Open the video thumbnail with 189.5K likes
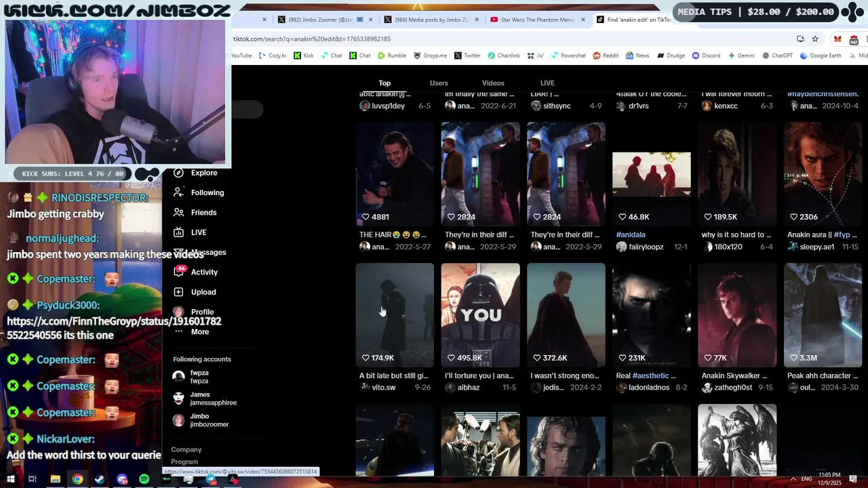Image resolution: width=868 pixels, height=488 pixels. point(736,174)
